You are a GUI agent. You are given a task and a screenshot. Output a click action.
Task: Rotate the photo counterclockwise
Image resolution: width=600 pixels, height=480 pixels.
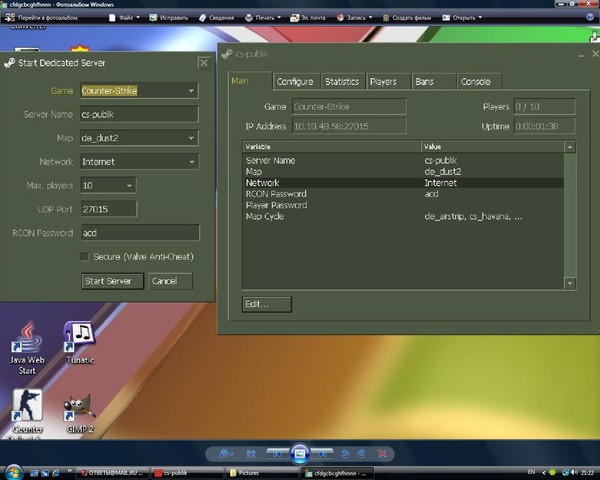(x=345, y=454)
